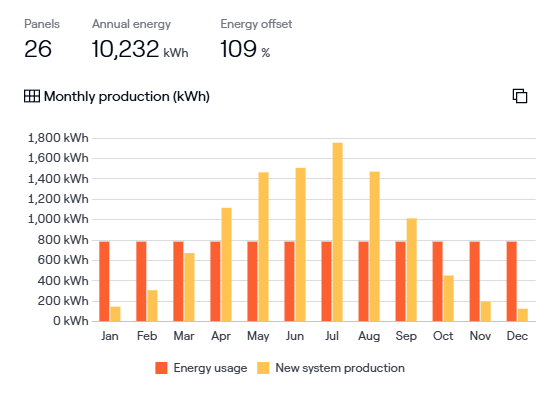This screenshot has width=555, height=395.
Task: Click the Panels label
Action: [x=42, y=24]
